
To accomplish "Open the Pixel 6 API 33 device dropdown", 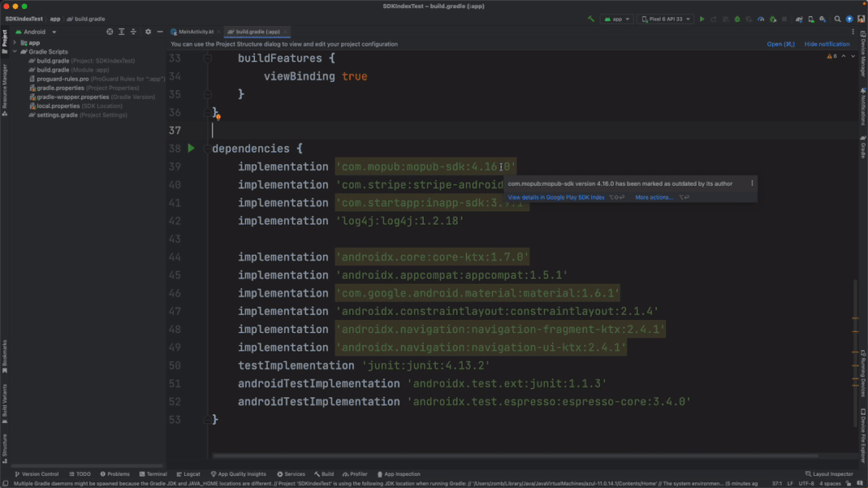I will click(x=667, y=18).
